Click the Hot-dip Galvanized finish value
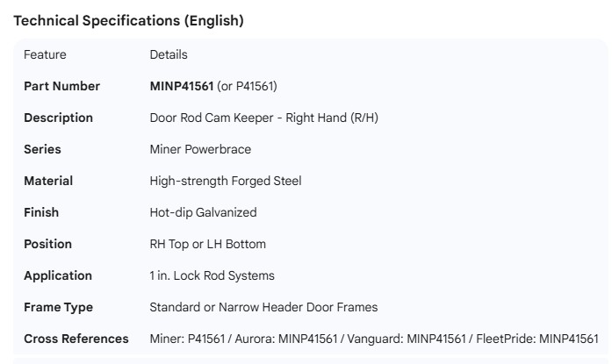Image resolution: width=612 pixels, height=364 pixels. click(x=203, y=212)
